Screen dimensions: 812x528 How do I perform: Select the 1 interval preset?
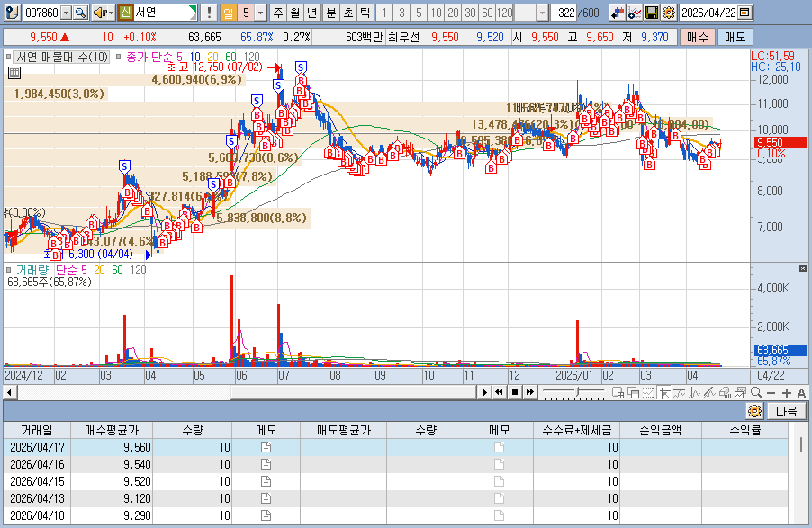384,13
